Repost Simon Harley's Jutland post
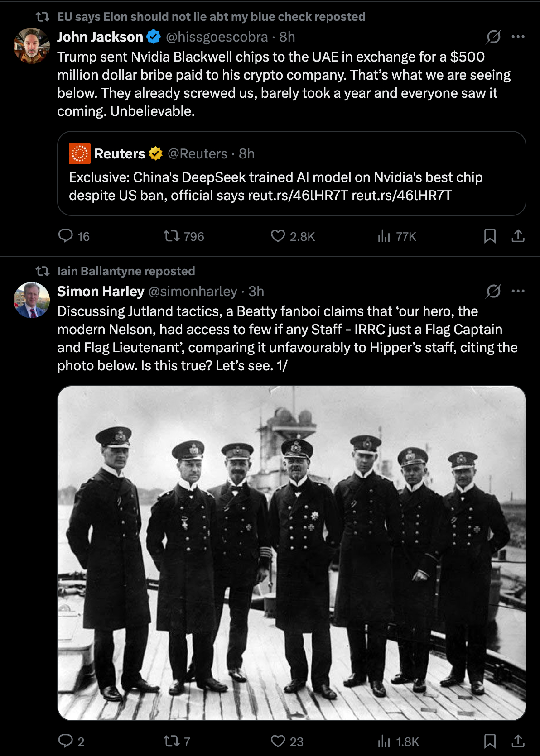This screenshot has height=756, width=540. pos(172,741)
